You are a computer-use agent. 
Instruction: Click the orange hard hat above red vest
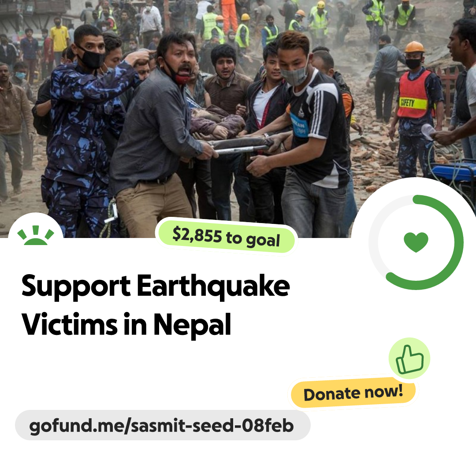pyautogui.click(x=414, y=47)
